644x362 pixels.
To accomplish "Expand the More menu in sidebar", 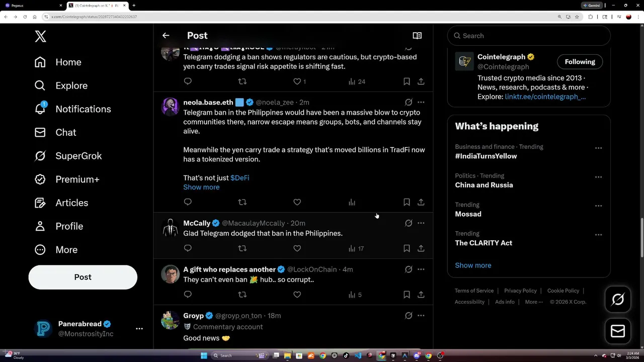I will pyautogui.click(x=56, y=250).
